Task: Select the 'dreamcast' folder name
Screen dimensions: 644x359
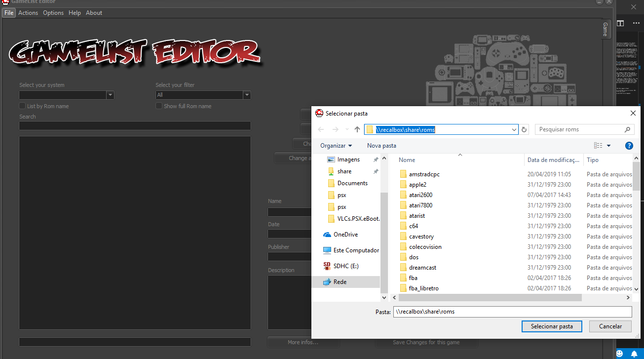Action: pos(422,268)
